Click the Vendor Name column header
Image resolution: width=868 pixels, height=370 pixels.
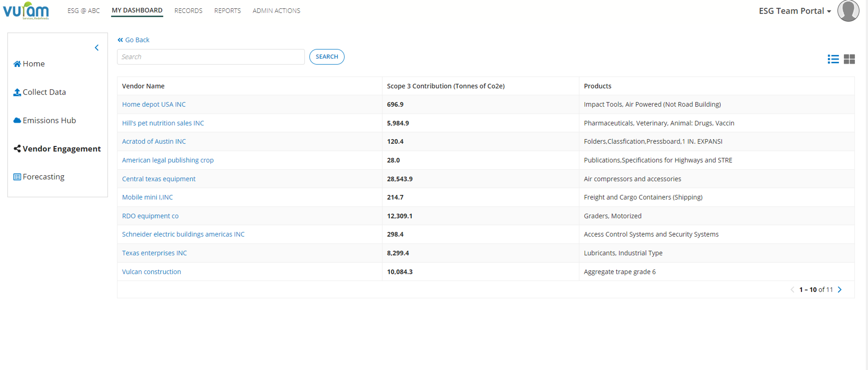tap(143, 86)
